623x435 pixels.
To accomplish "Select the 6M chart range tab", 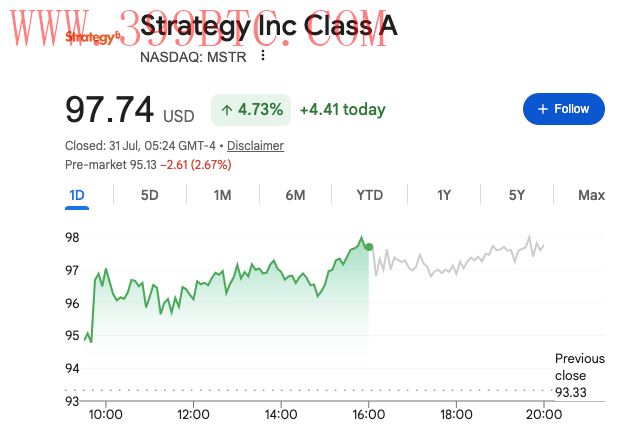I will 295,195.
